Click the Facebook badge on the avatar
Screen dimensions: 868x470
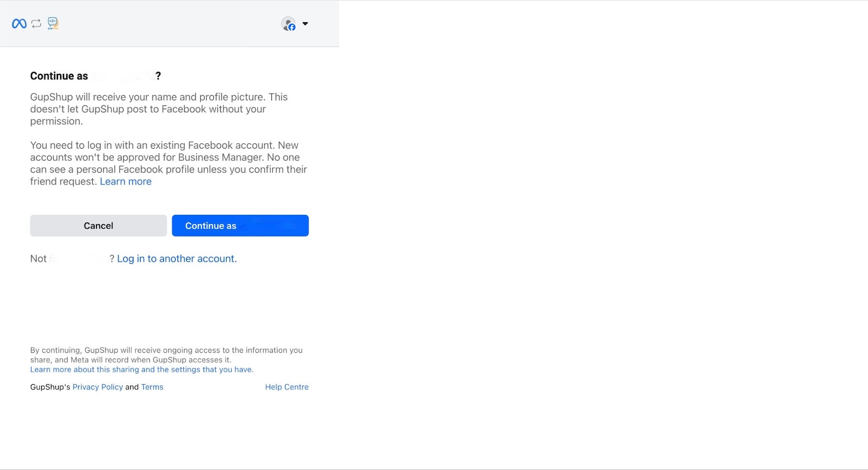[x=292, y=27]
